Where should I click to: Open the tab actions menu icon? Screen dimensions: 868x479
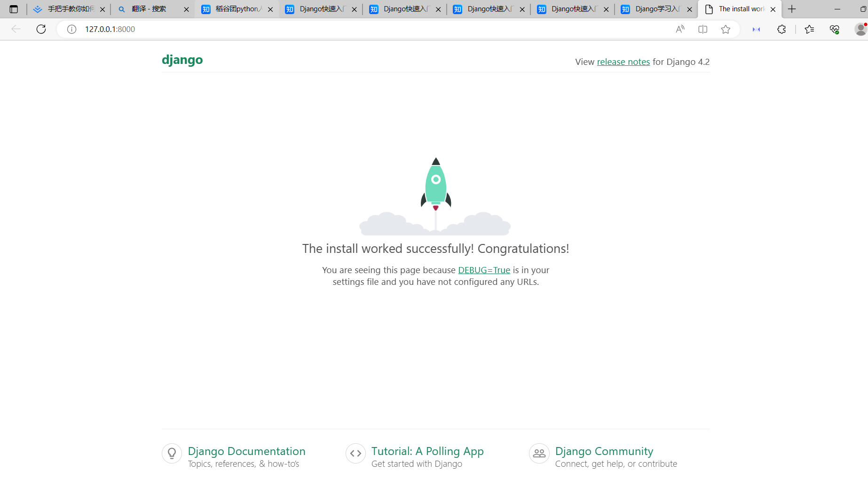tap(14, 9)
